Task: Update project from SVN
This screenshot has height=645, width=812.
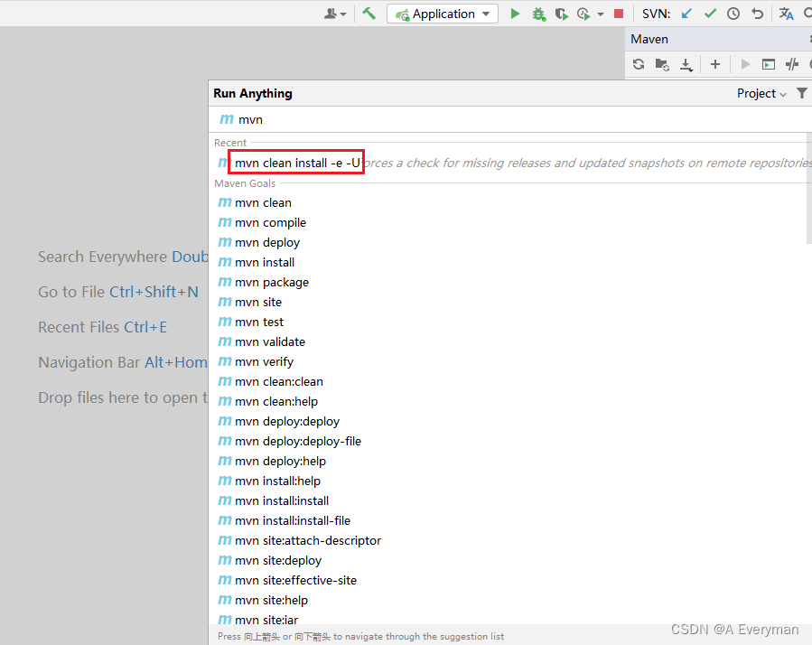Action: coord(687,14)
